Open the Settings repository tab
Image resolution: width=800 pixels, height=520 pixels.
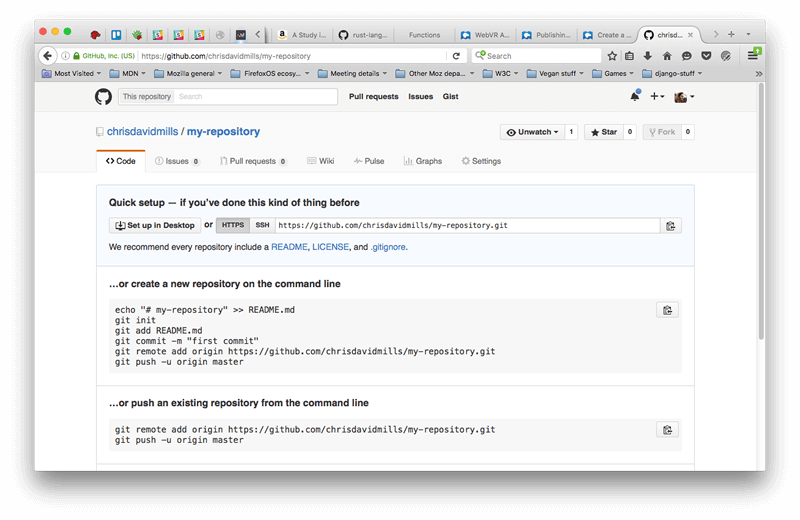(x=481, y=161)
